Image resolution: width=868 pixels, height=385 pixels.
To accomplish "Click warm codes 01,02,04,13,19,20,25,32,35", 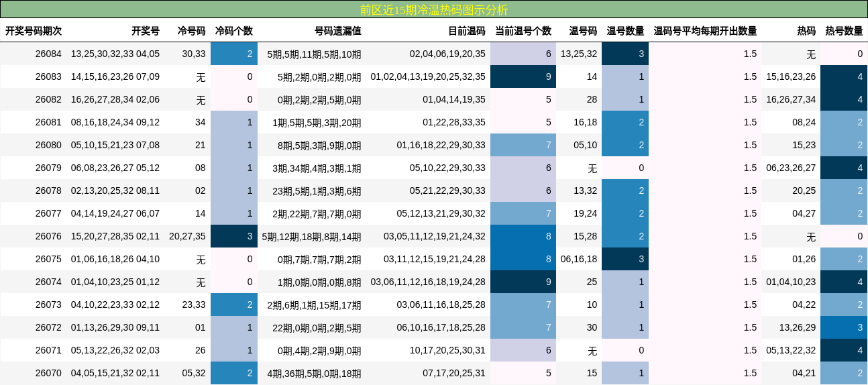I will coord(428,76).
